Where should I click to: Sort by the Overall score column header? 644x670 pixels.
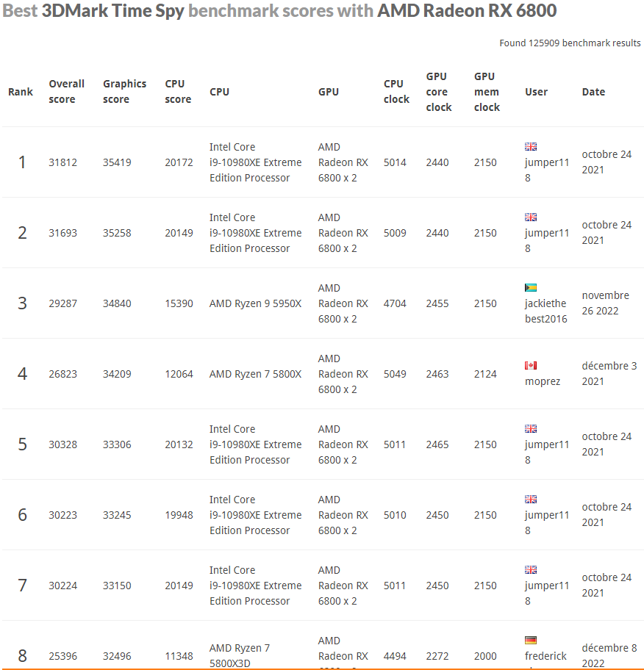coord(66,91)
